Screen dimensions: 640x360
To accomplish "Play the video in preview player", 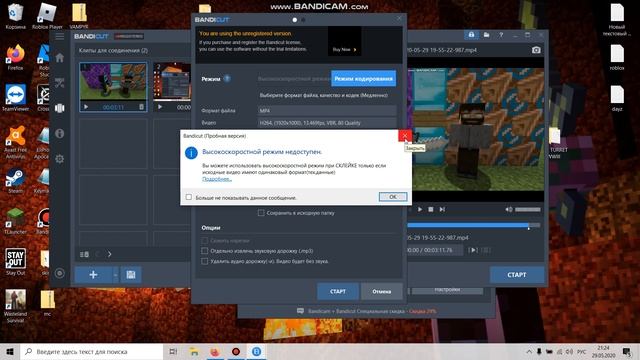I will (420, 209).
